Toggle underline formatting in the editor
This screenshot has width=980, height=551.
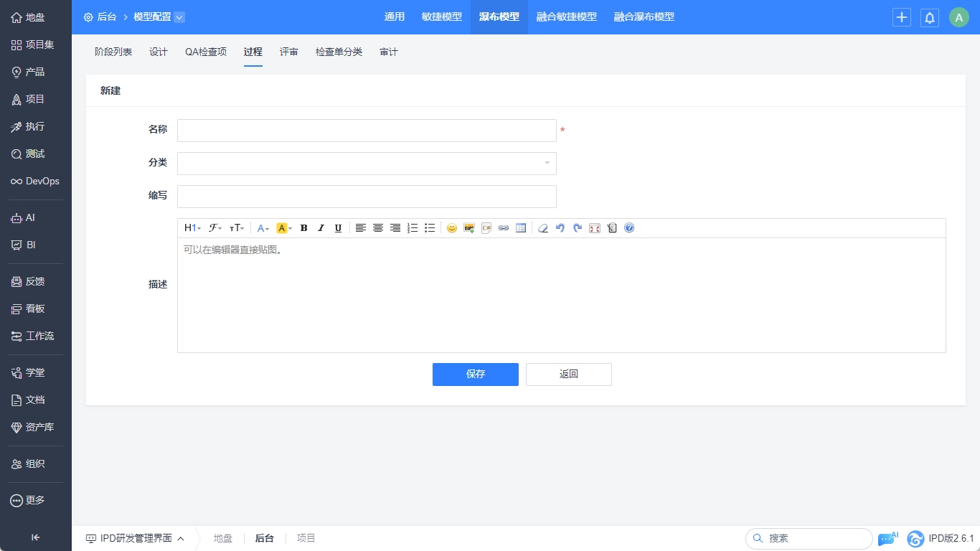click(338, 228)
